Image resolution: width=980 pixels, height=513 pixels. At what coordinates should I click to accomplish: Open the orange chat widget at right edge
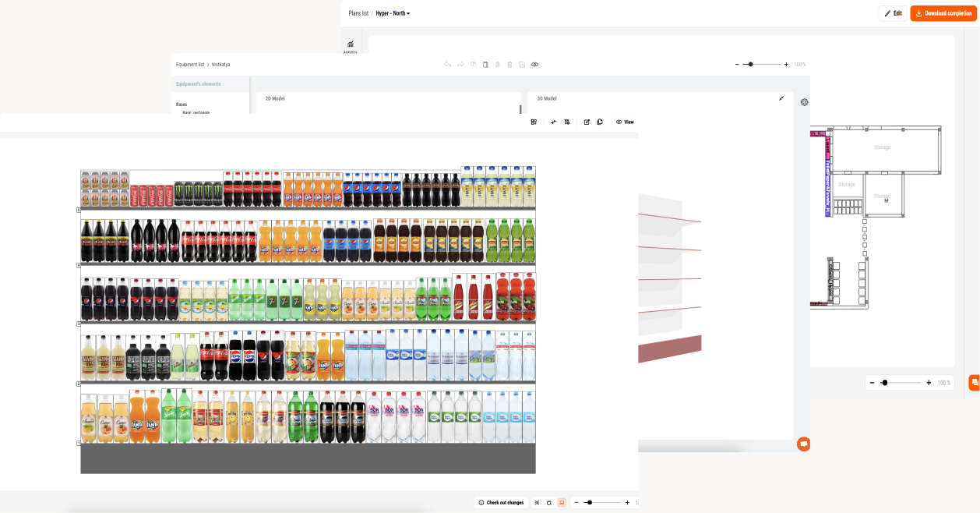(974, 383)
